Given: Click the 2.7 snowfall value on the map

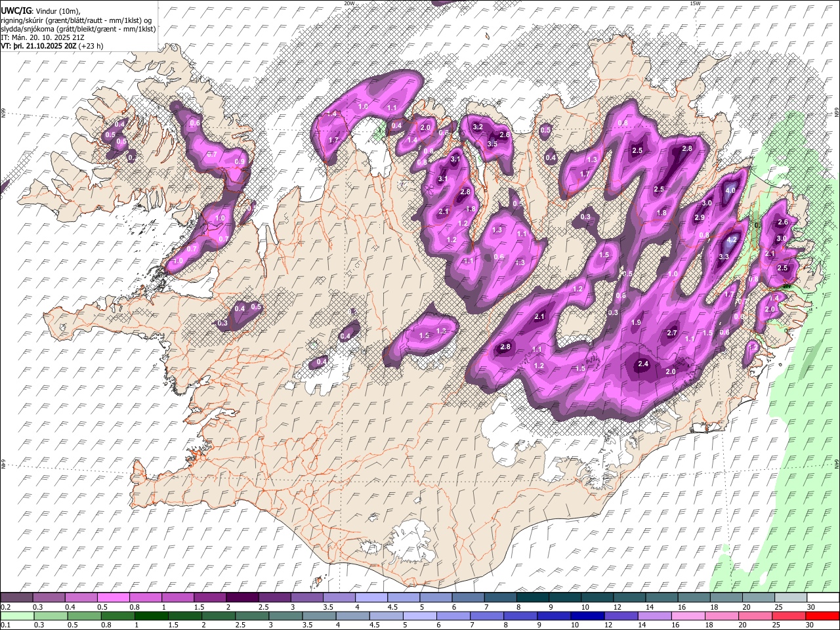Looking at the screenshot, I should [672, 333].
